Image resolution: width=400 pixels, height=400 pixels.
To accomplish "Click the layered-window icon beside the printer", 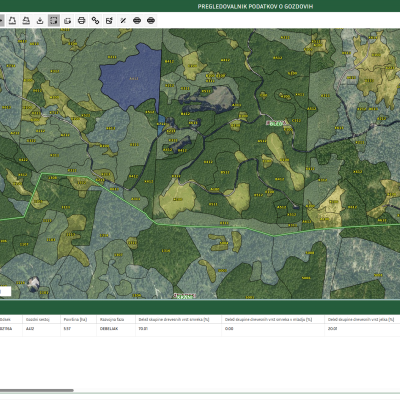I will (67, 21).
